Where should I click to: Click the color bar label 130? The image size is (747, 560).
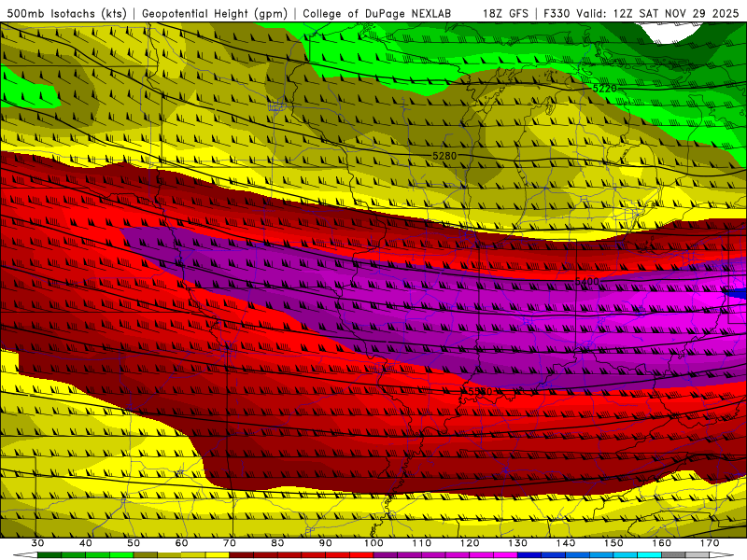(517, 543)
